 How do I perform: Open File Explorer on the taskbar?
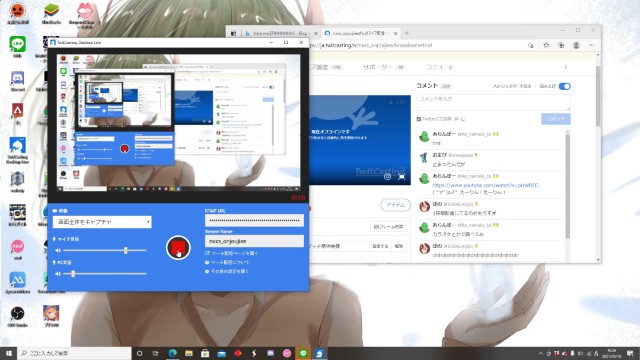tap(189, 353)
